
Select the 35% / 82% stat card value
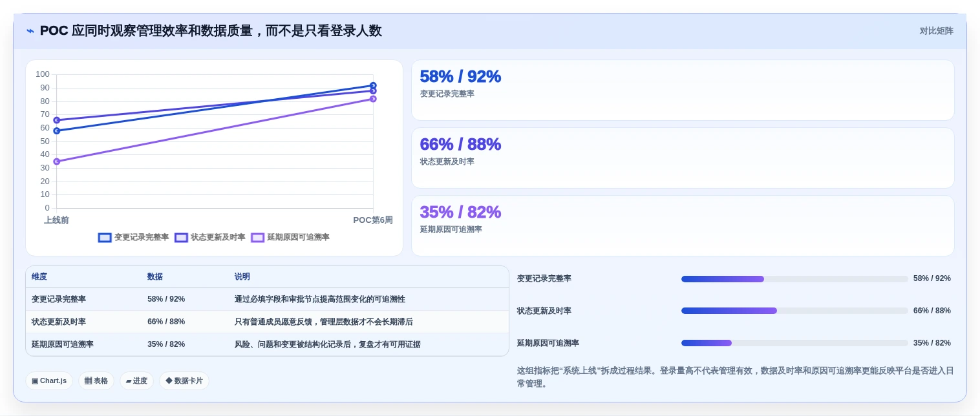tap(460, 212)
